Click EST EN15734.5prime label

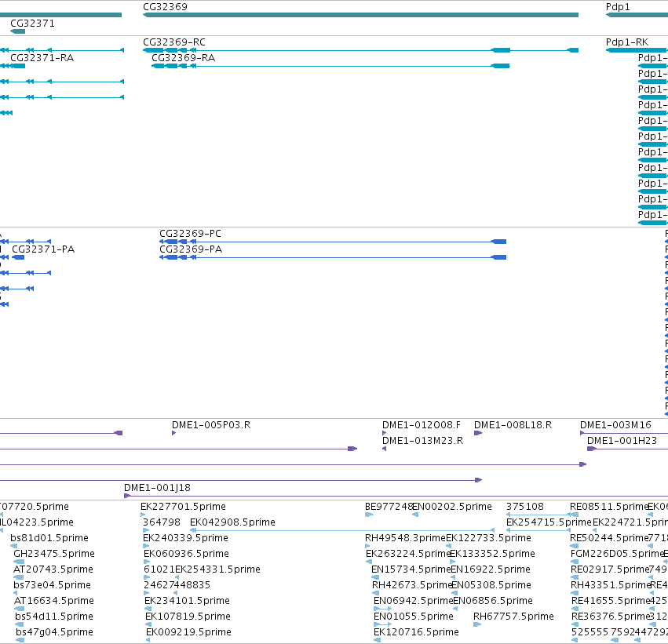tap(411, 569)
